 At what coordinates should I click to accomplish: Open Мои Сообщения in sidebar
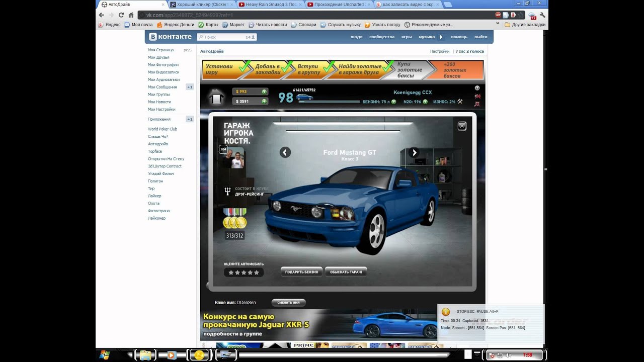click(162, 87)
